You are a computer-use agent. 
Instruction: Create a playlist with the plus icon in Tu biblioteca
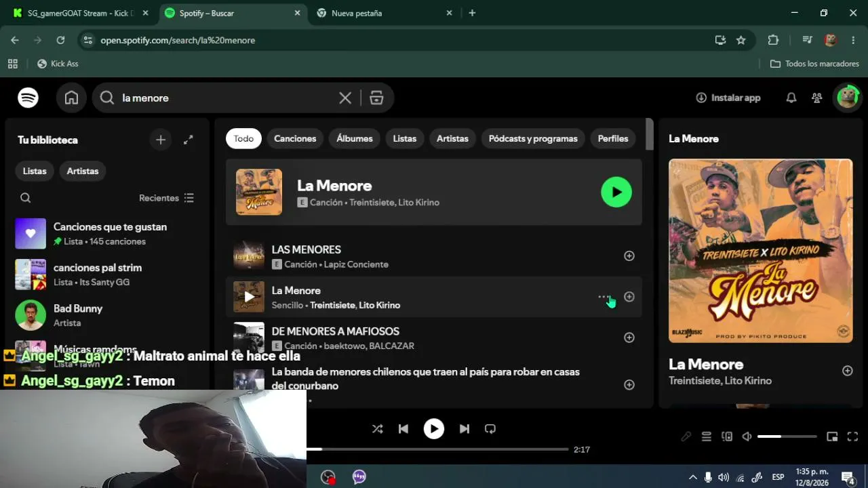coord(161,140)
